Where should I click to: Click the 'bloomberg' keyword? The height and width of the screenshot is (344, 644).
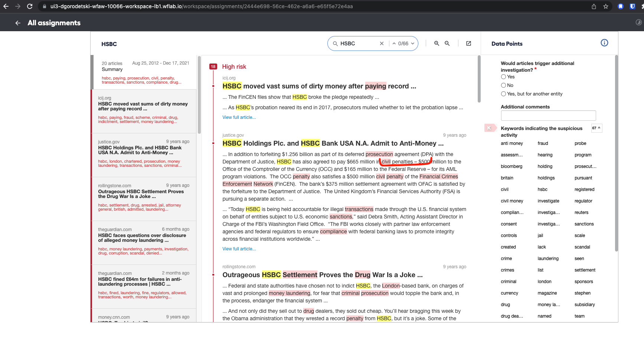(x=511, y=166)
